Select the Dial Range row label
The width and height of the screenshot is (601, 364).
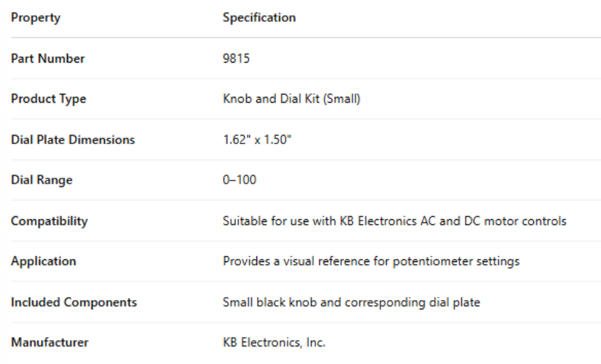click(42, 181)
